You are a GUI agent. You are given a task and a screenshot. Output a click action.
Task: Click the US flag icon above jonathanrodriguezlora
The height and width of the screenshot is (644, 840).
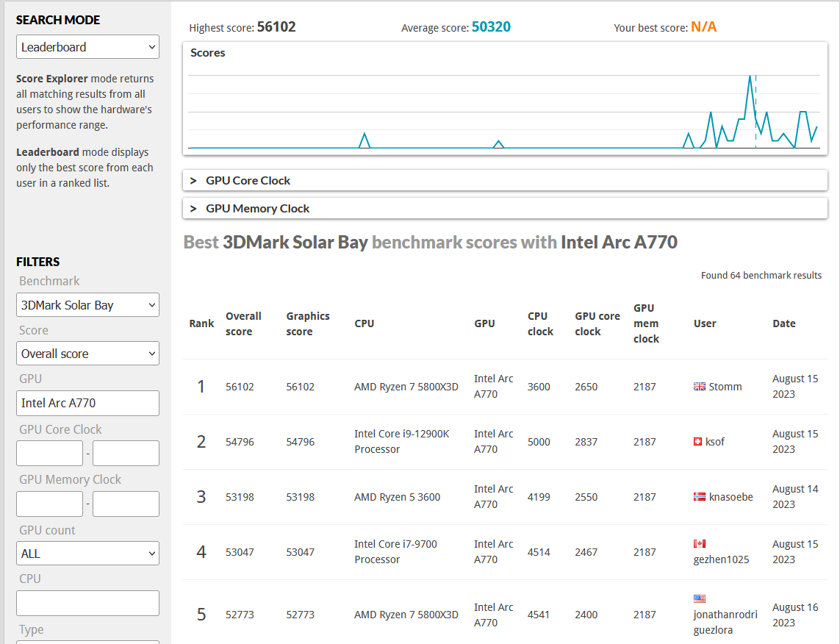pos(699,599)
